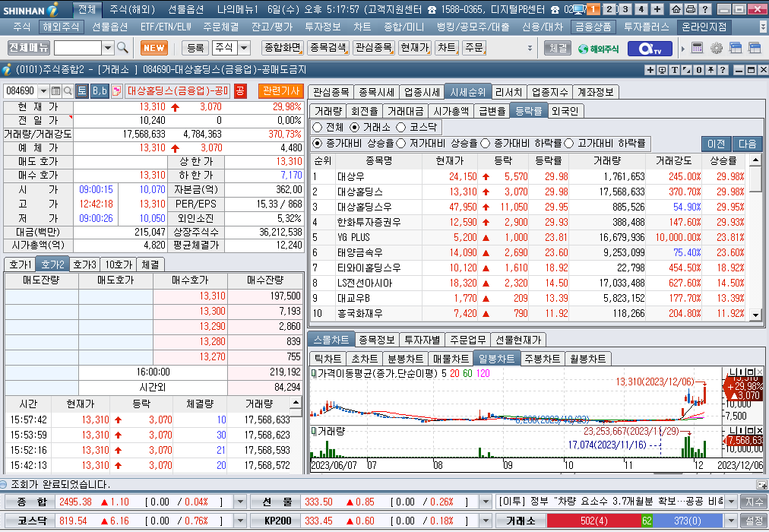Open the 주식 type dropdown in toolbar

pyautogui.click(x=244, y=48)
